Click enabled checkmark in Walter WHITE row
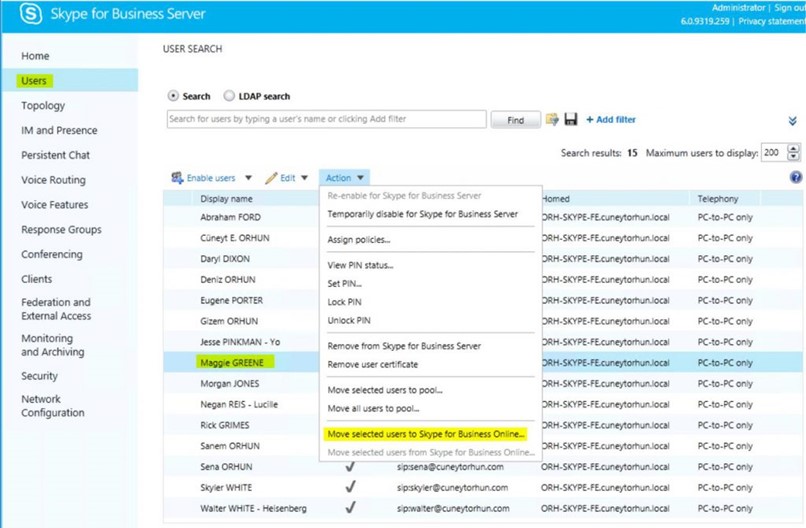Screen dimensions: 806x528 [351, 507]
